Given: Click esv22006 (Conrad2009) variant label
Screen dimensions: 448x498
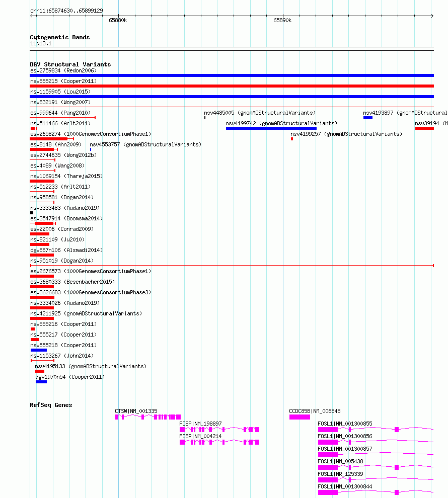Looking at the screenshot, I should coord(62,229).
